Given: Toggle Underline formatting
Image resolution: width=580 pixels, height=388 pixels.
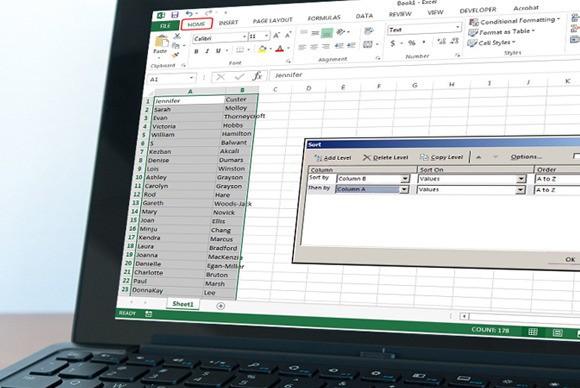Looking at the screenshot, I should pyautogui.click(x=218, y=51).
